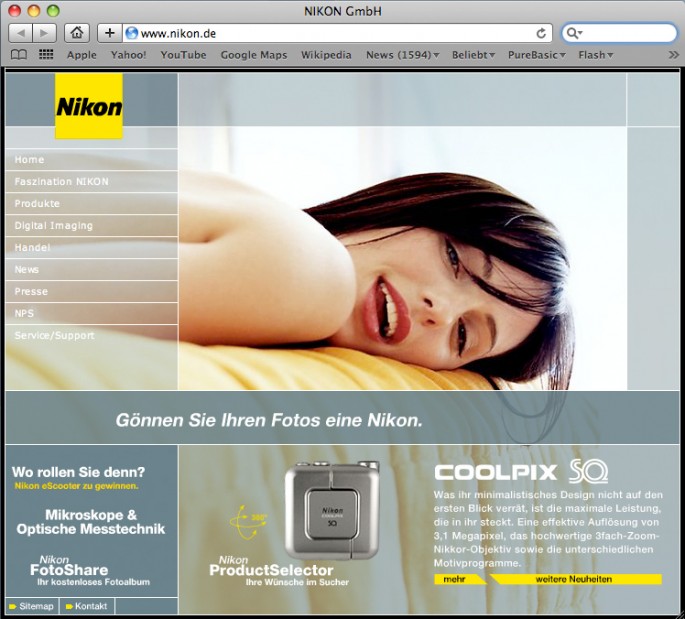The width and height of the screenshot is (685, 619).
Task: Show bookmarks with the open book icon
Action: 19,55
